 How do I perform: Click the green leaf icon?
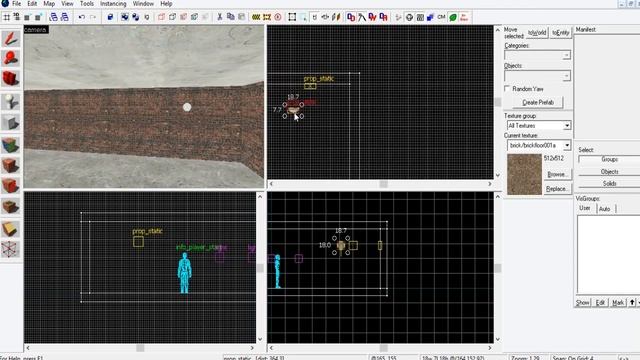pyautogui.click(x=453, y=17)
